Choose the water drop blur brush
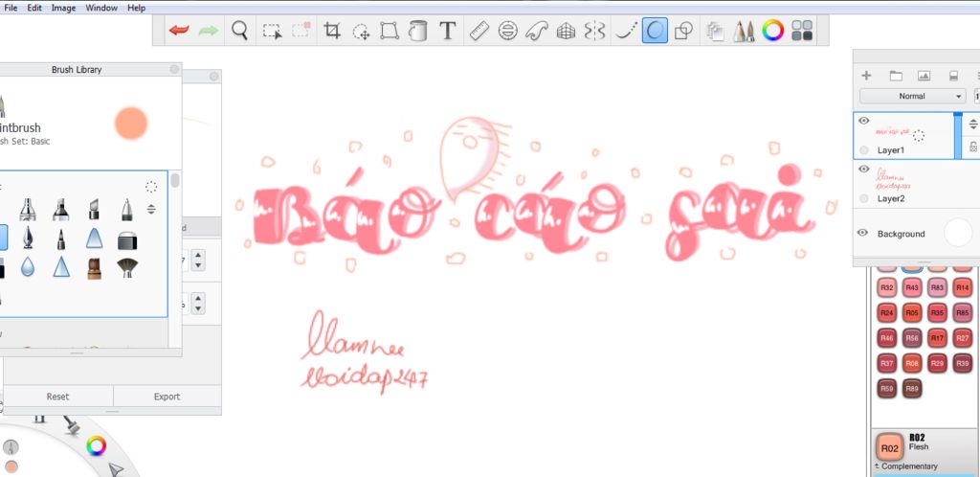Image resolution: width=980 pixels, height=477 pixels. pyautogui.click(x=28, y=267)
